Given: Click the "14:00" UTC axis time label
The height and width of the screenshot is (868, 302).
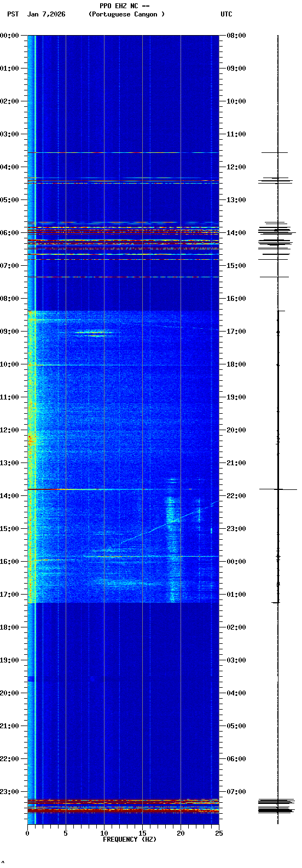Looking at the screenshot, I should [236, 233].
